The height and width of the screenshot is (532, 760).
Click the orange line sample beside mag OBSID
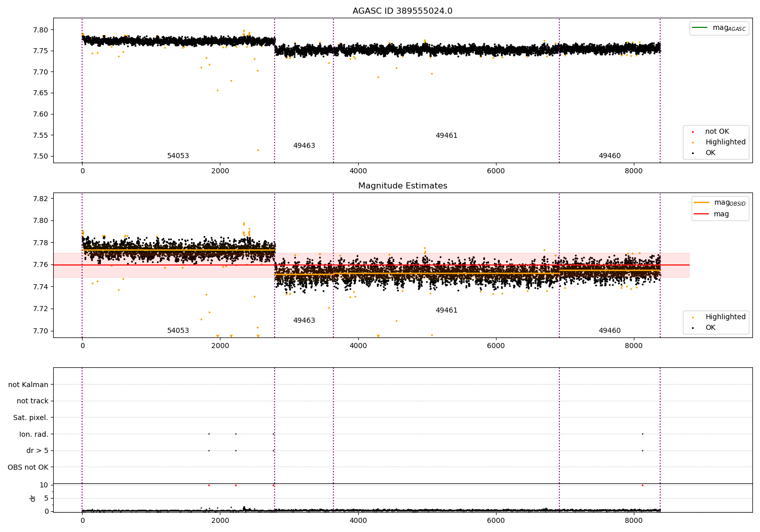702,203
